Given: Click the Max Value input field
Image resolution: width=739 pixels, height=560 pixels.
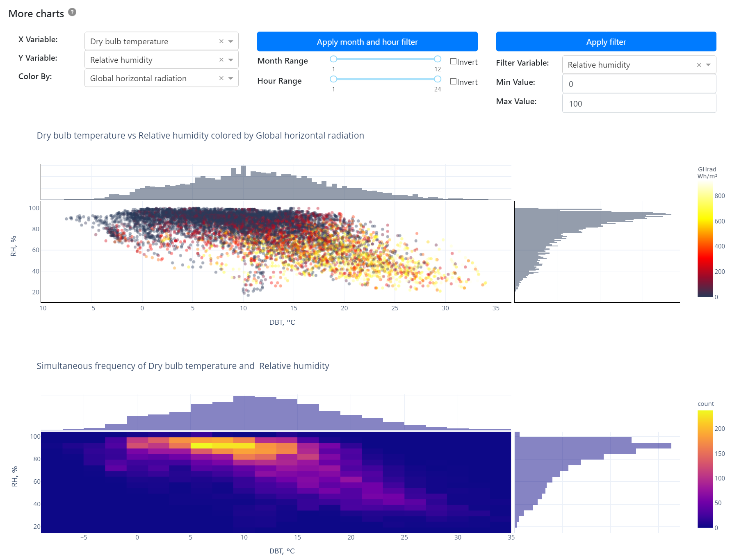Looking at the screenshot, I should point(639,104).
